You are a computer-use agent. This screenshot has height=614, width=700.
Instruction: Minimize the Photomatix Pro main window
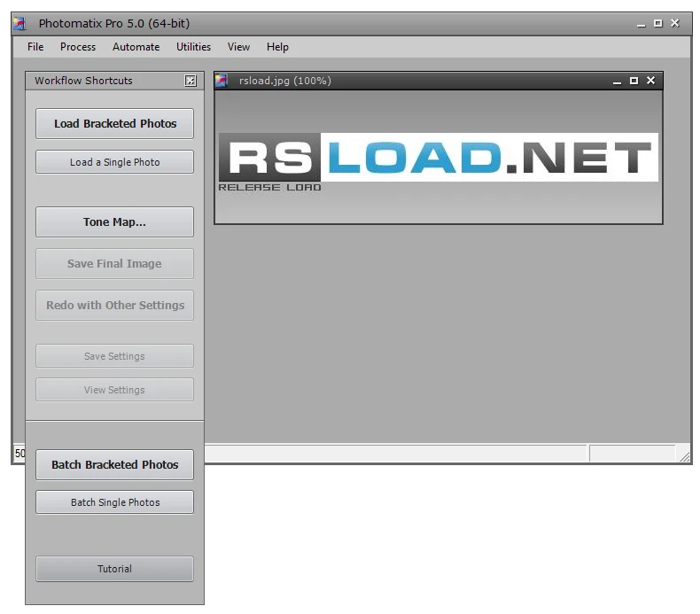click(641, 23)
